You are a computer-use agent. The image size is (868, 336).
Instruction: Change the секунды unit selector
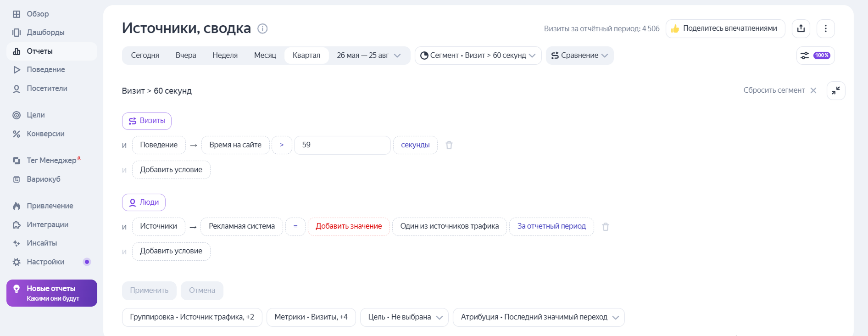(x=415, y=145)
